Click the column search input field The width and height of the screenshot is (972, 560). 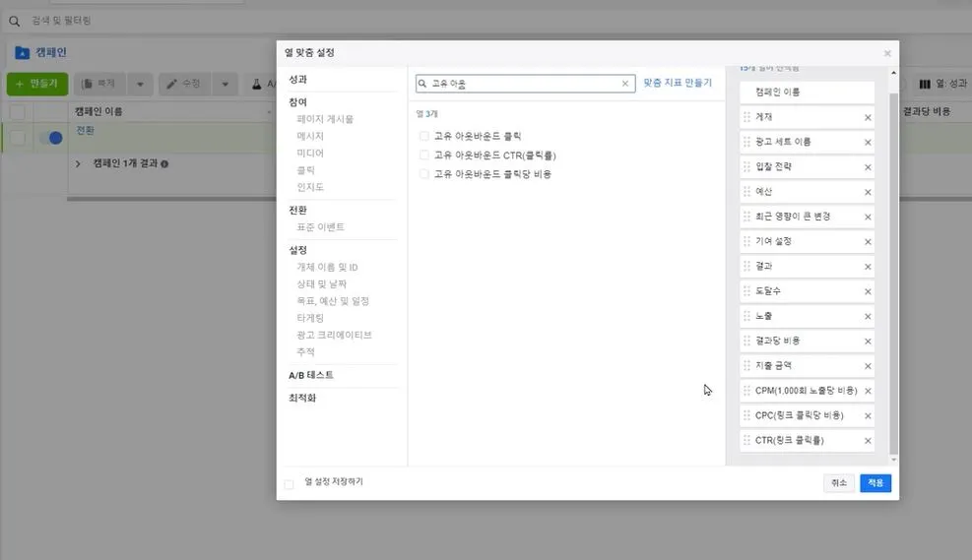pyautogui.click(x=525, y=84)
